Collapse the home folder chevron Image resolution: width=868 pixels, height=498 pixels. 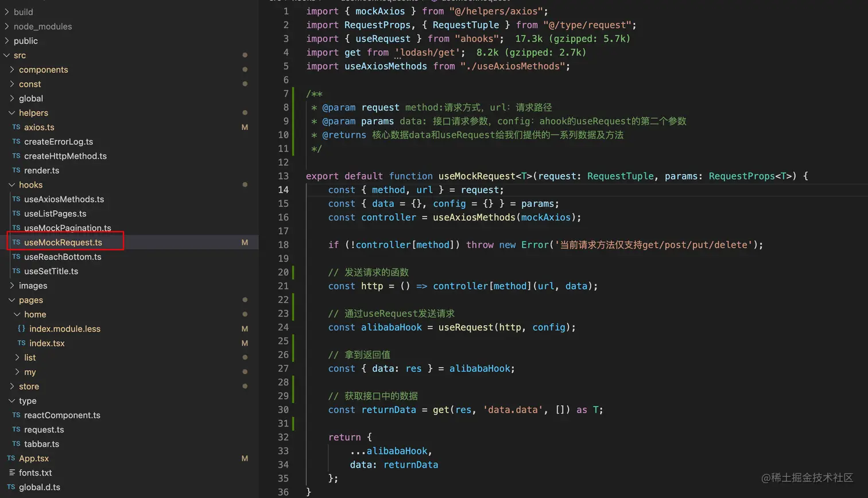pyautogui.click(x=17, y=314)
